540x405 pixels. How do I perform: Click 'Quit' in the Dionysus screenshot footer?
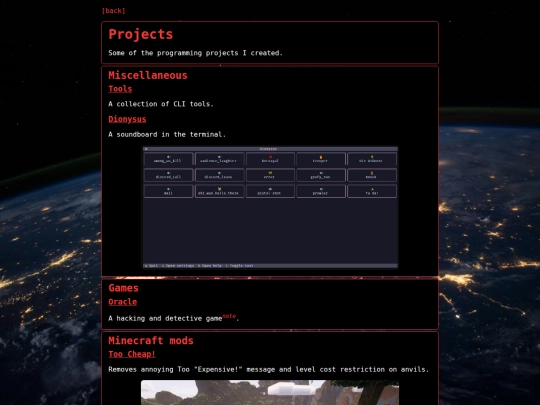152,266
